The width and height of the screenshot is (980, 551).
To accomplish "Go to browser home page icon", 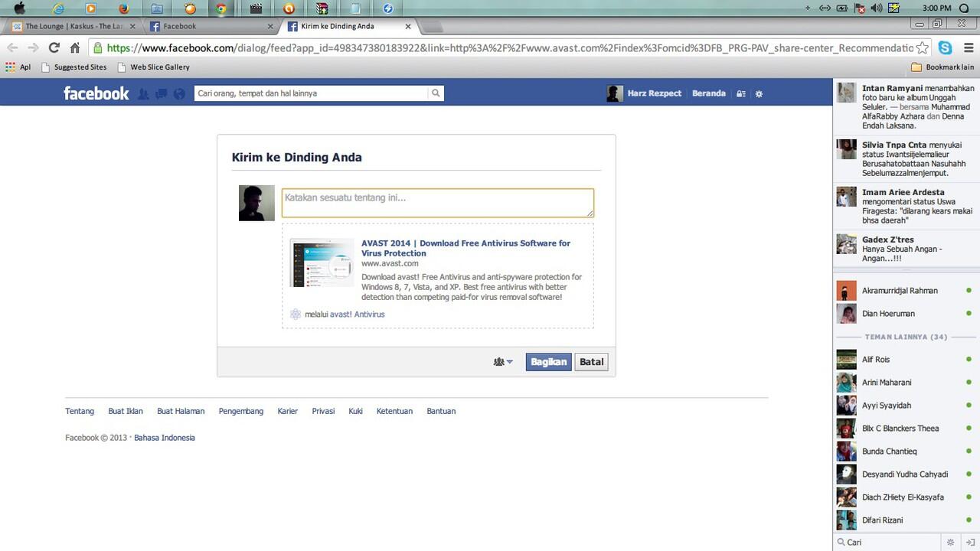I will point(74,47).
